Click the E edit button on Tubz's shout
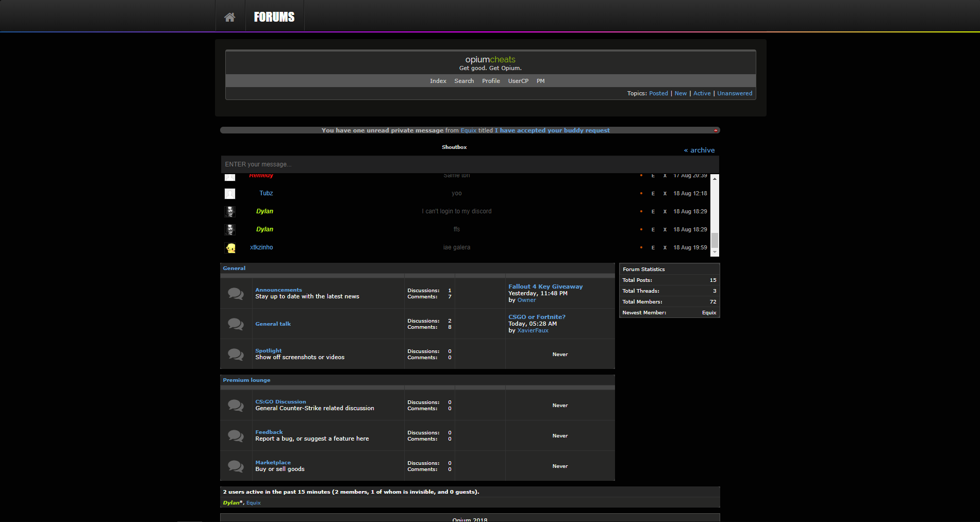Screen dimensions: 980x522 653,194
